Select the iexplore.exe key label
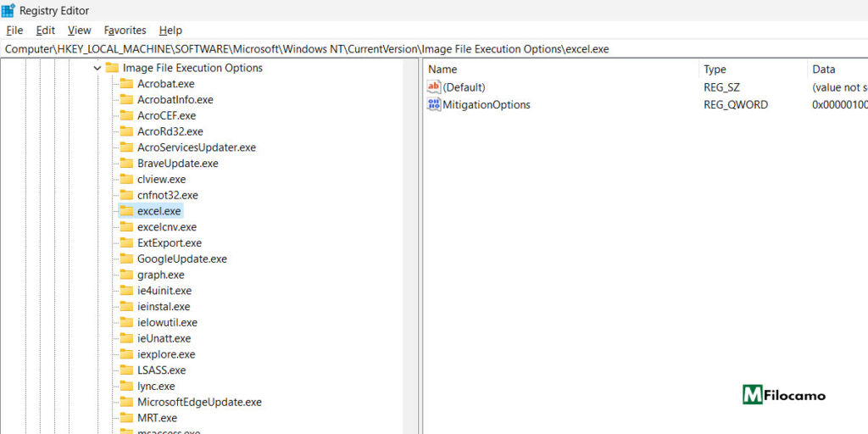 pos(166,354)
